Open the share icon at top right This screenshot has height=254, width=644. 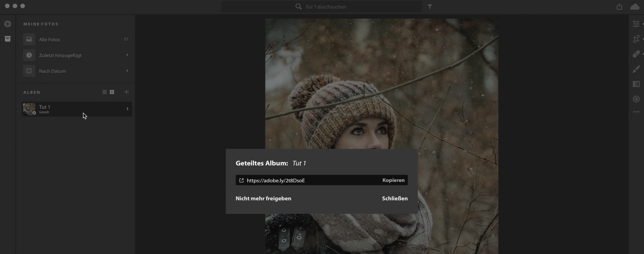coord(619,7)
